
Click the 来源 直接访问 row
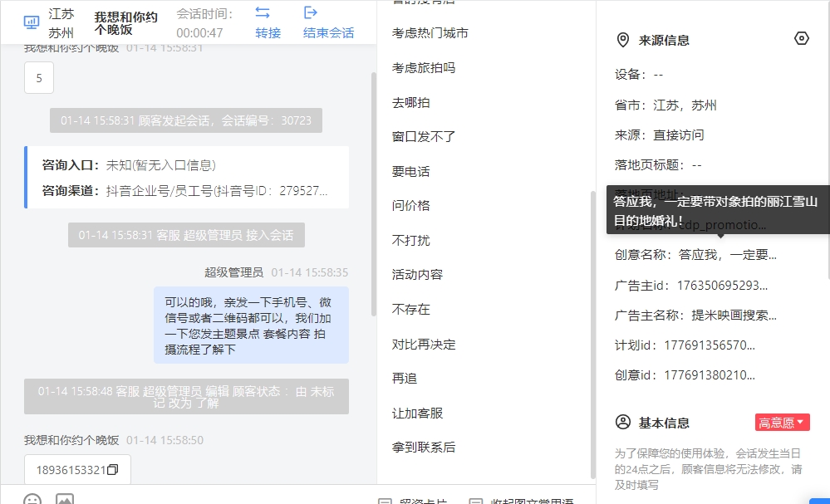pos(659,135)
